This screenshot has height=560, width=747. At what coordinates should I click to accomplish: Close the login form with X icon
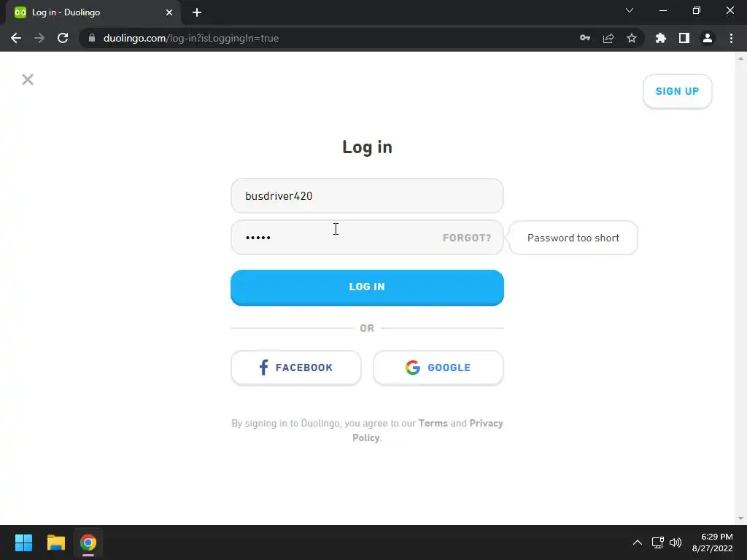pyautogui.click(x=28, y=79)
